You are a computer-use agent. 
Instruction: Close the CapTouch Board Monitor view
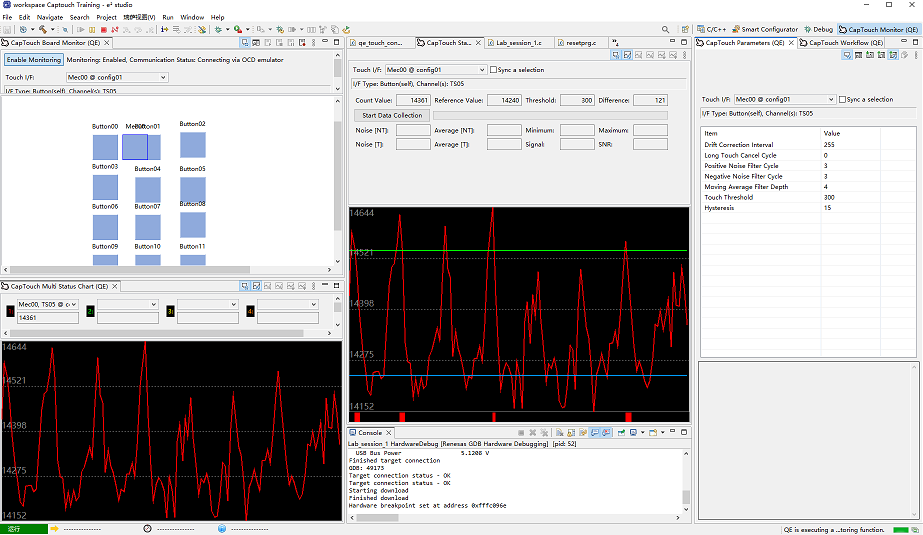click(107, 43)
